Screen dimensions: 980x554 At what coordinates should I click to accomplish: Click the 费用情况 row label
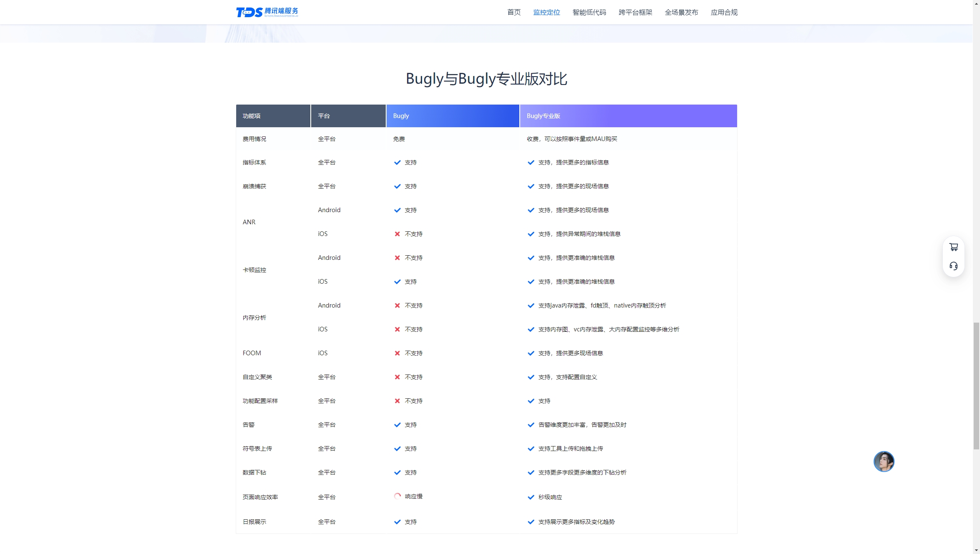254,139
